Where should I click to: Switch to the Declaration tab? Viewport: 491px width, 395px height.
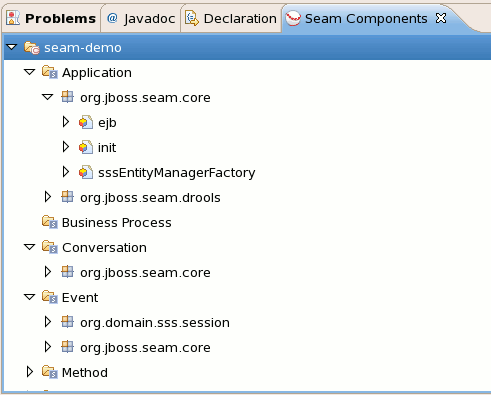pos(231,19)
